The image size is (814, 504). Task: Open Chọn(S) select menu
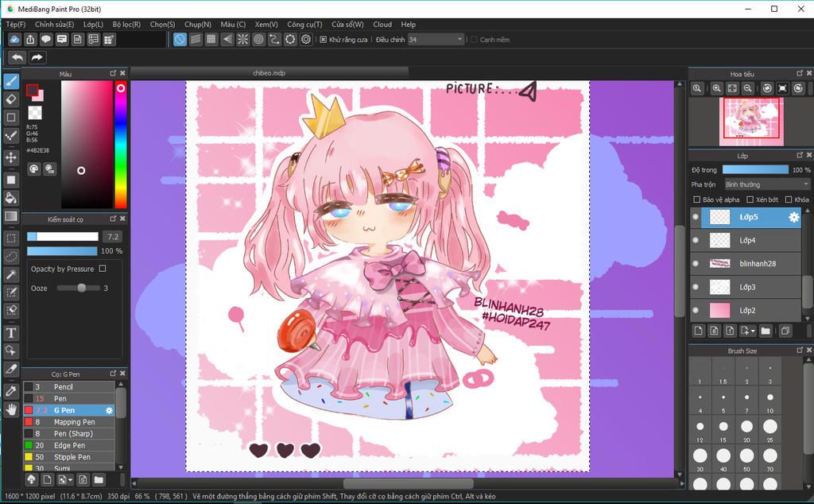click(x=162, y=25)
